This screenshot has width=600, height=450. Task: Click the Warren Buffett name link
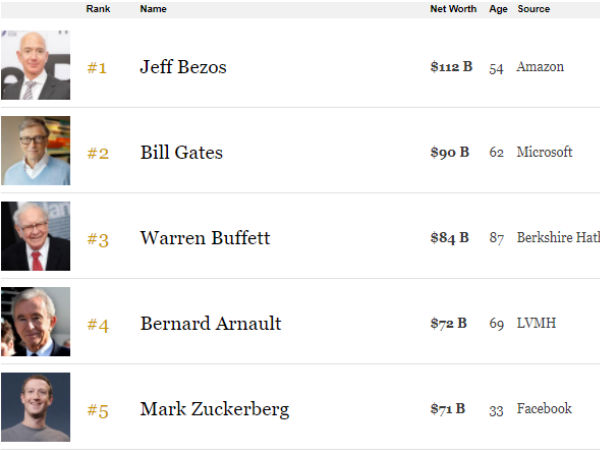click(x=205, y=238)
